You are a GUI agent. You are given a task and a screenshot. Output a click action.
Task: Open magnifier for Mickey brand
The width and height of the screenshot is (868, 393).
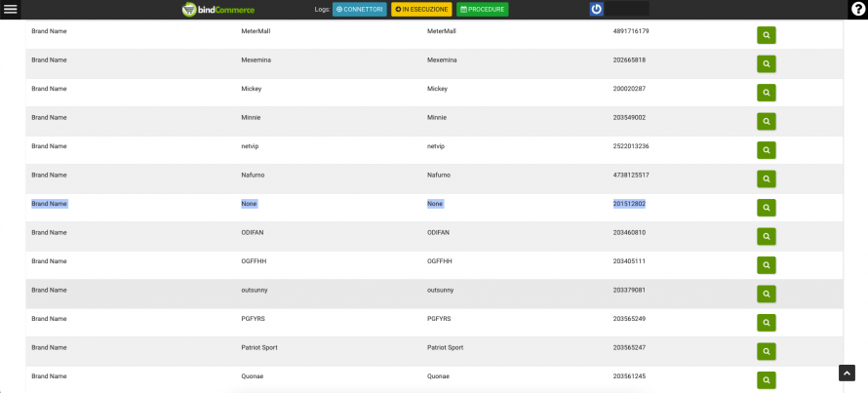(x=767, y=93)
